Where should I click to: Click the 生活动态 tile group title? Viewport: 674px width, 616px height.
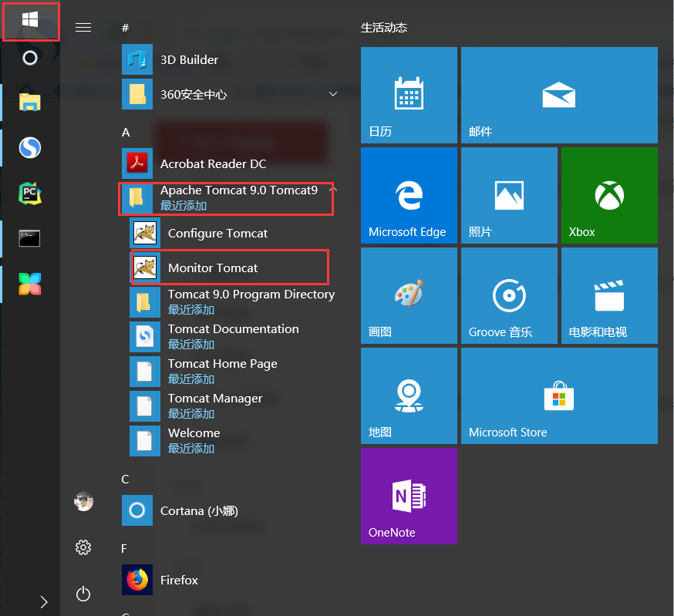point(383,28)
